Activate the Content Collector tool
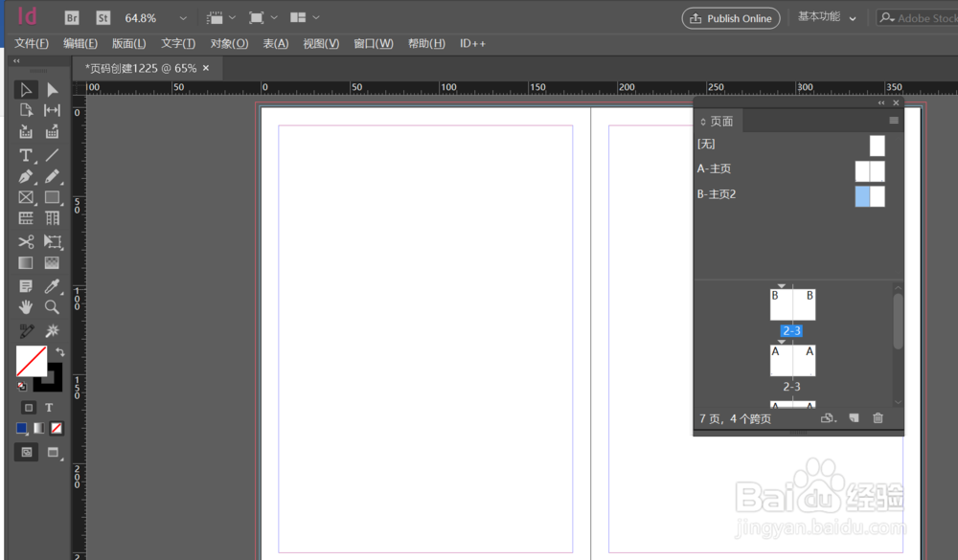 coord(26,131)
